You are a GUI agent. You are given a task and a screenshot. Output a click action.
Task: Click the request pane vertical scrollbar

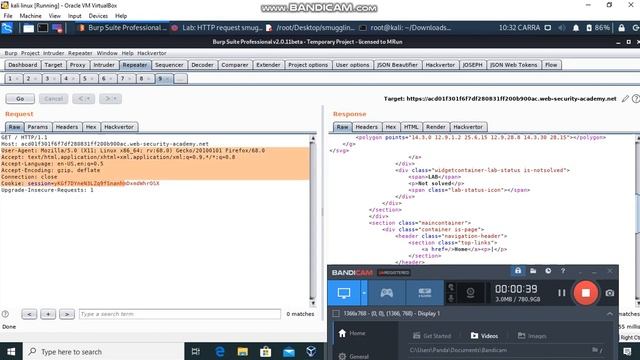(x=313, y=220)
